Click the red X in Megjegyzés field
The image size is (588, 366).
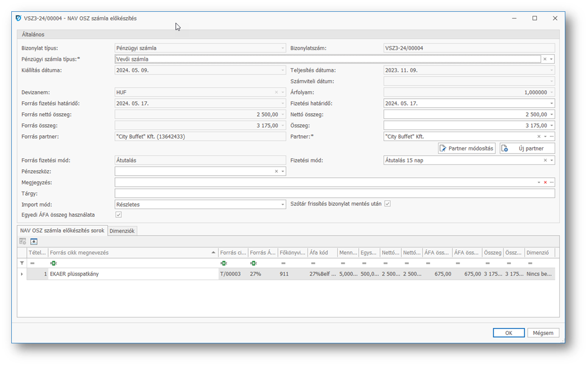(545, 183)
